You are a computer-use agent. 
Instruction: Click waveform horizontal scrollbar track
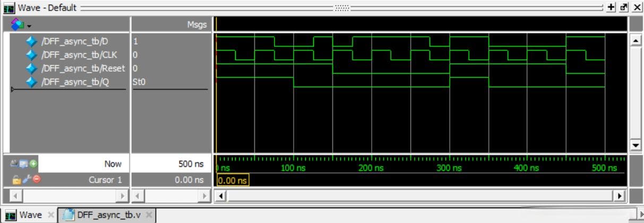pyautogui.click(x=419, y=196)
